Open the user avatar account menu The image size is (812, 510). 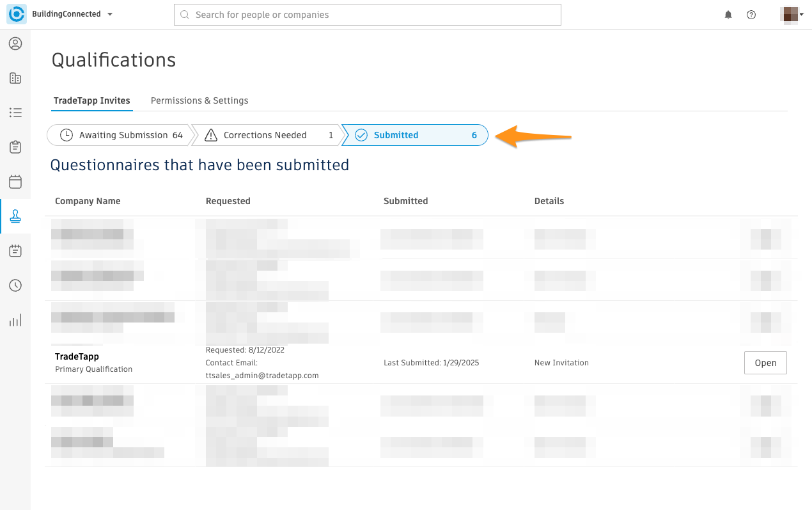[x=792, y=15]
